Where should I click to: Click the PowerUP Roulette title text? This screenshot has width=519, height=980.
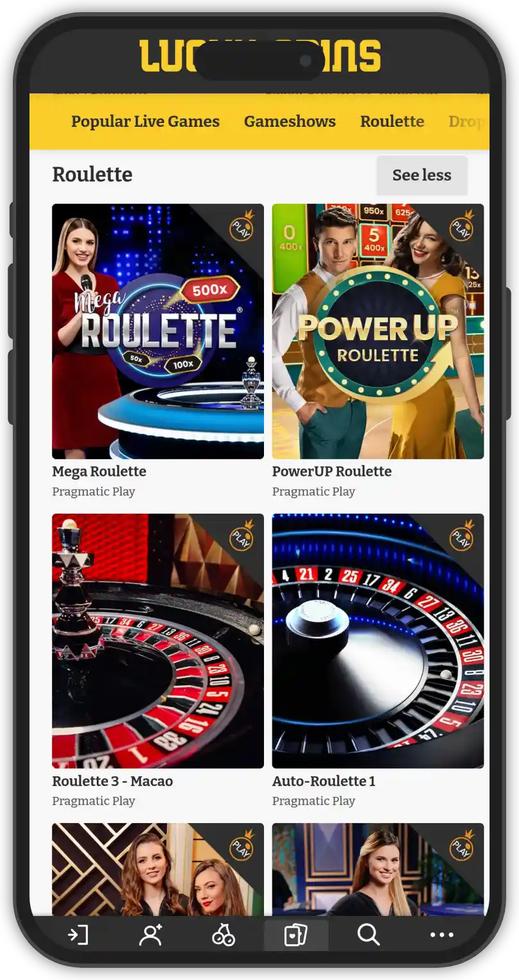tap(332, 471)
